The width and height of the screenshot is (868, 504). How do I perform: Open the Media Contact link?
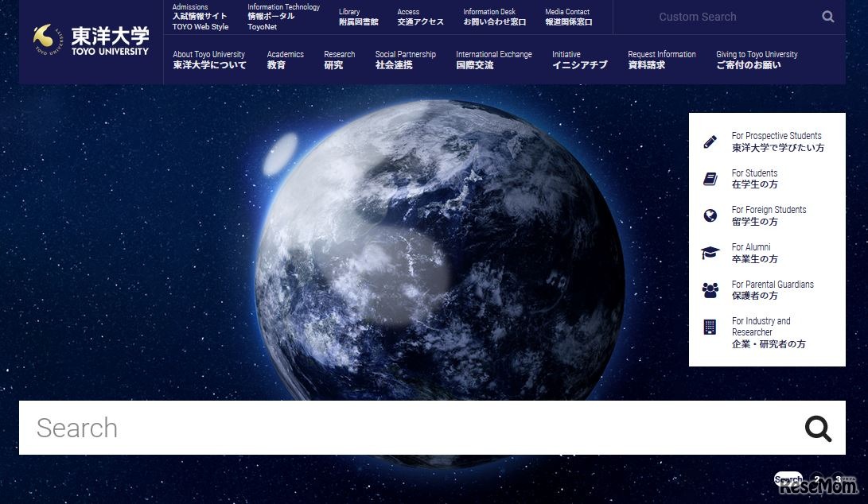569,17
